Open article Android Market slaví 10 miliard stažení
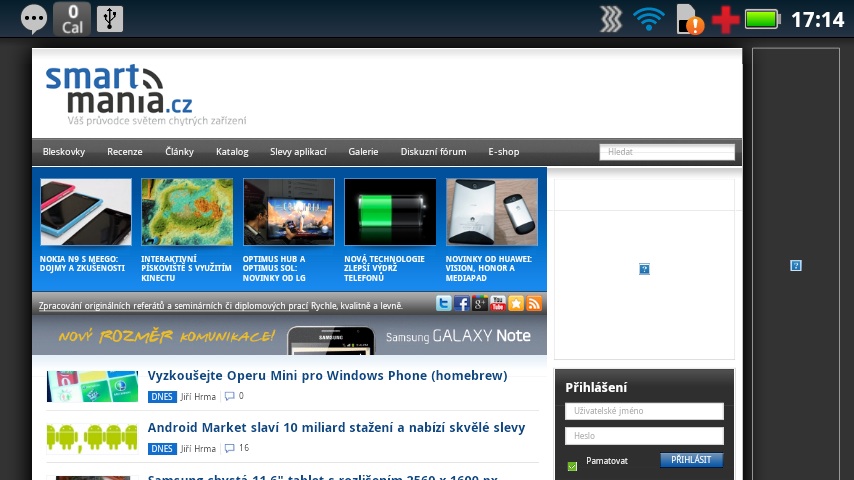Viewport: 854px width, 480px height. (336, 427)
